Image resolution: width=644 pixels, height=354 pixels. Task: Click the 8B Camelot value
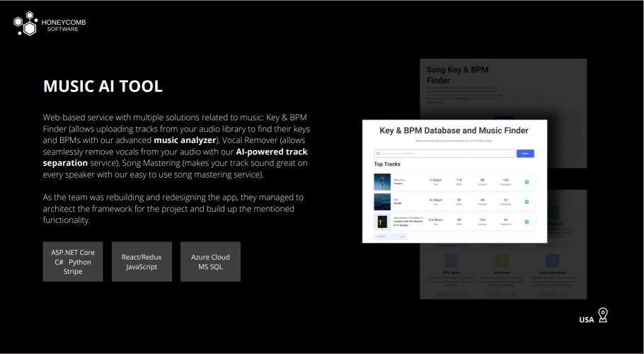(482, 180)
